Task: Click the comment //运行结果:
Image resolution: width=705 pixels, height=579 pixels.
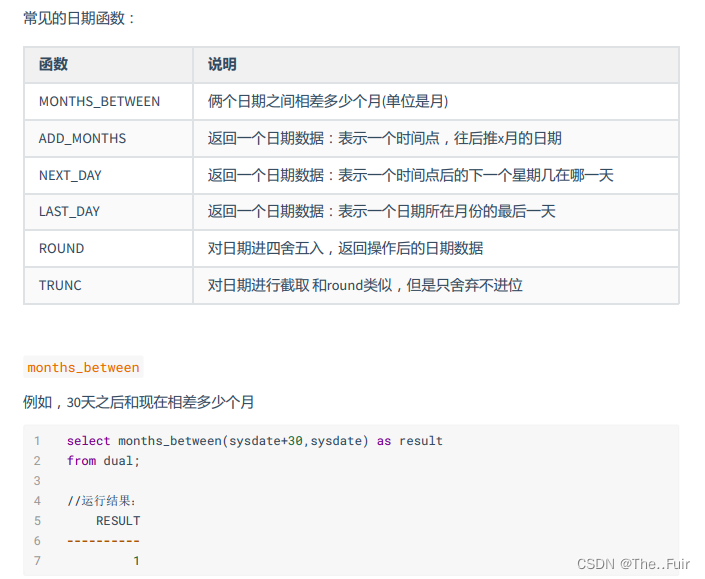Action: pyautogui.click(x=102, y=501)
